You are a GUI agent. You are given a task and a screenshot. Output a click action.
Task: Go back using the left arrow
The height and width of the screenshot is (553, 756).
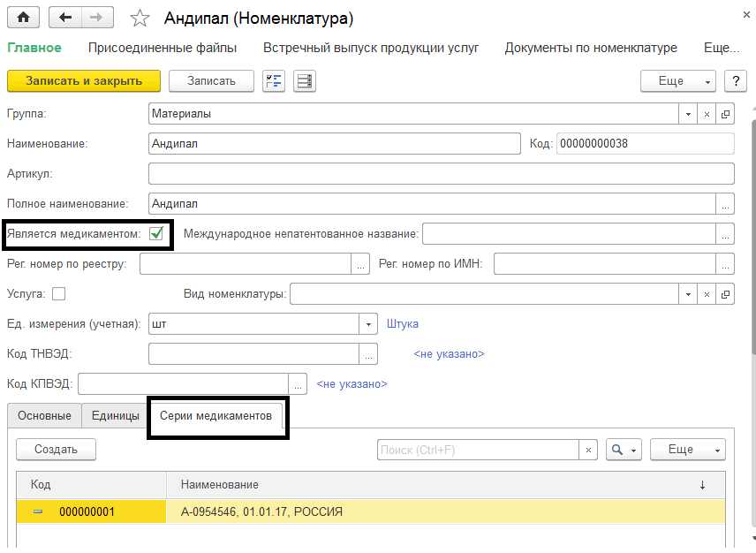[x=65, y=17]
